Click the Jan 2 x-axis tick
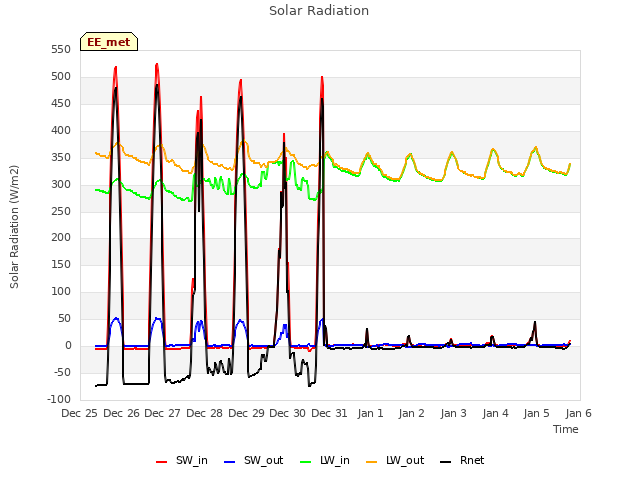The height and width of the screenshot is (480, 640). pyautogui.click(x=412, y=413)
